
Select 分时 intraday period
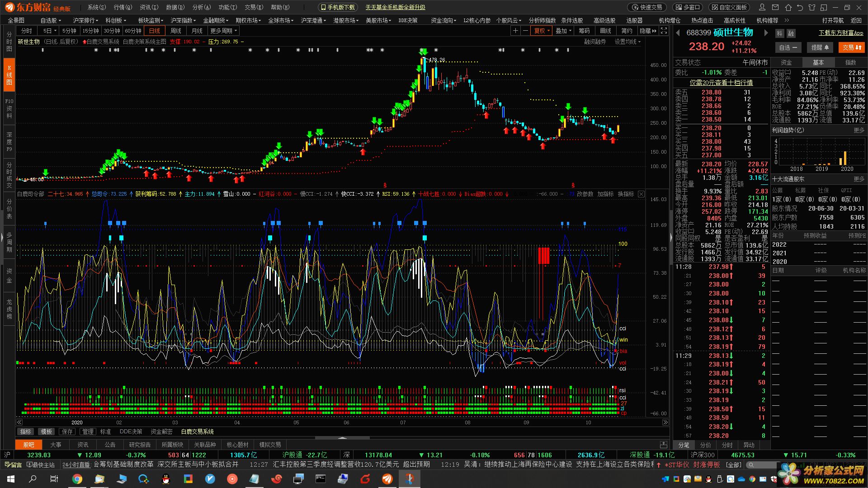click(27, 31)
